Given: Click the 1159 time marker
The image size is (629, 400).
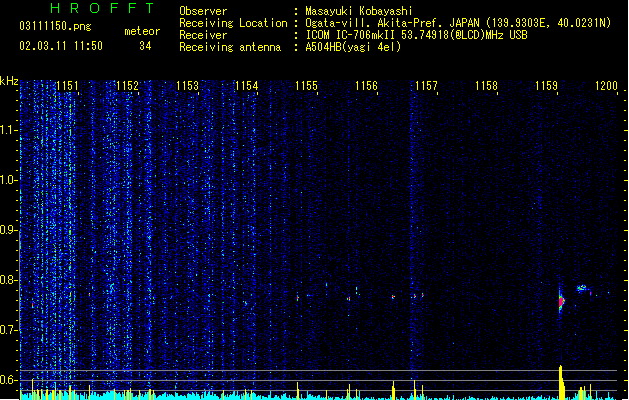Looking at the screenshot, I should (x=546, y=85).
